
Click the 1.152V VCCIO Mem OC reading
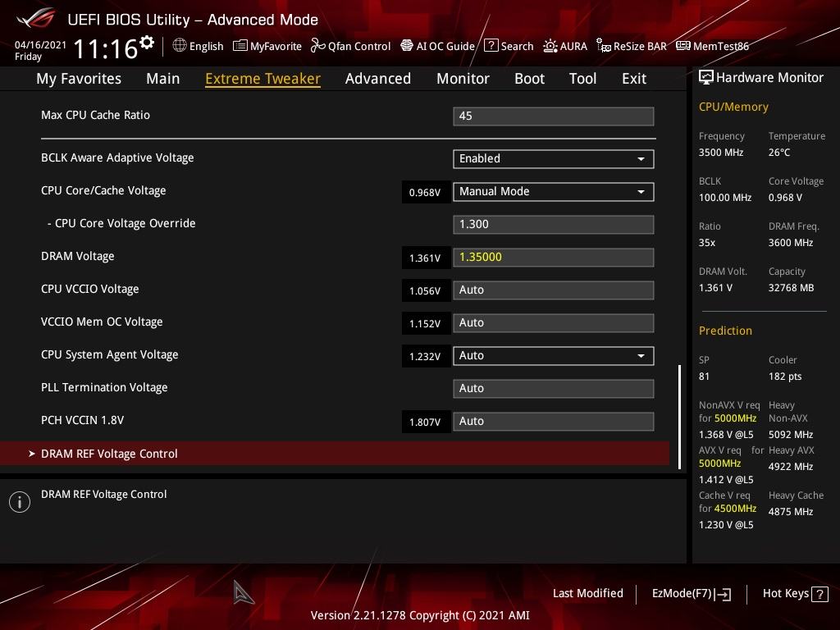425,323
